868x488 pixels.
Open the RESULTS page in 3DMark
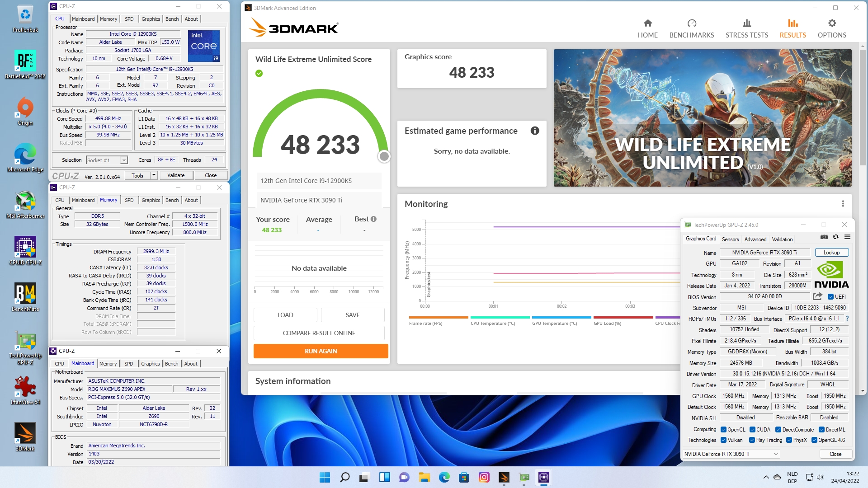(793, 28)
